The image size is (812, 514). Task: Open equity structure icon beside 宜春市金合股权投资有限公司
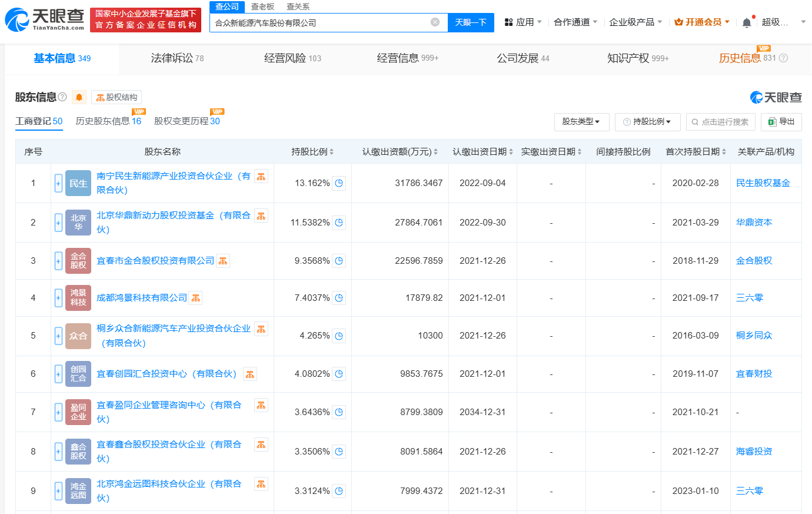tap(223, 261)
